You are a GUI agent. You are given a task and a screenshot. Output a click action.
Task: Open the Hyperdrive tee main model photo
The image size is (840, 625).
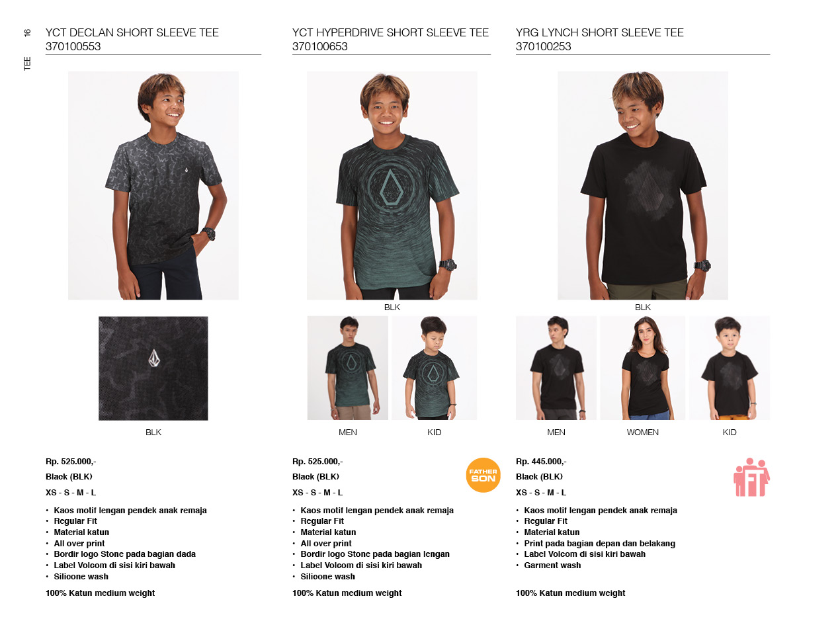392,186
